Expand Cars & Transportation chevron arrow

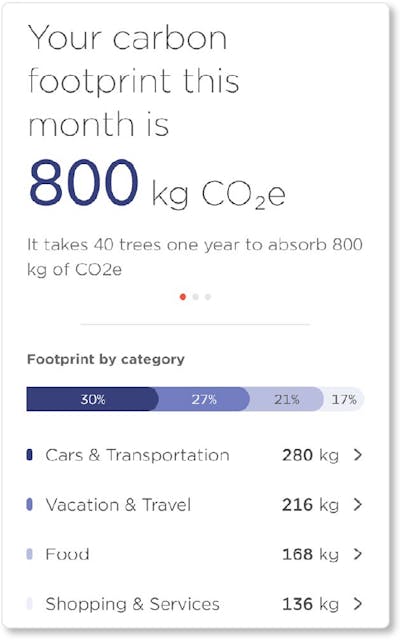pyautogui.click(x=358, y=455)
